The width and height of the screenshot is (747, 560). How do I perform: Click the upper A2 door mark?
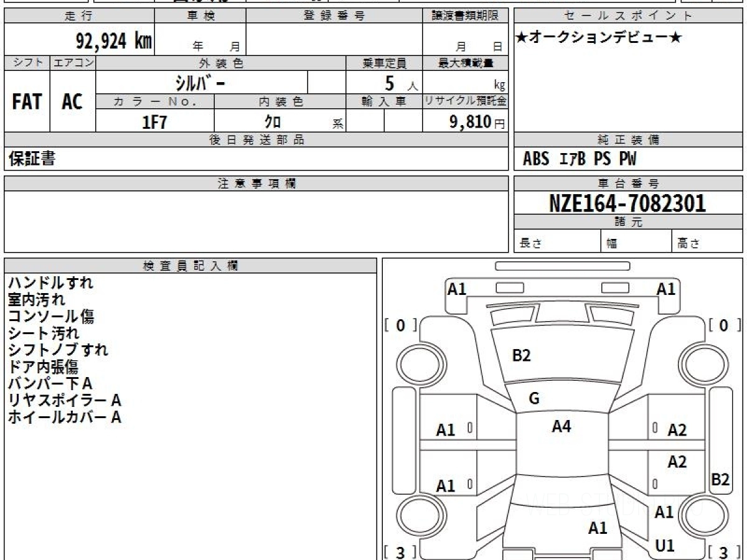pyautogui.click(x=677, y=430)
